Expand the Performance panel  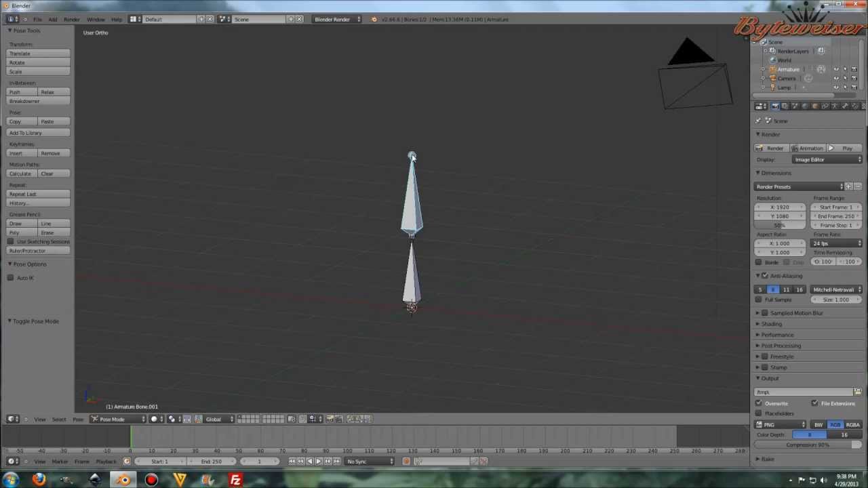coord(777,335)
